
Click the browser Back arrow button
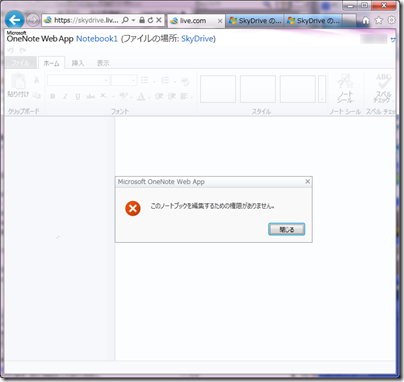[x=14, y=20]
